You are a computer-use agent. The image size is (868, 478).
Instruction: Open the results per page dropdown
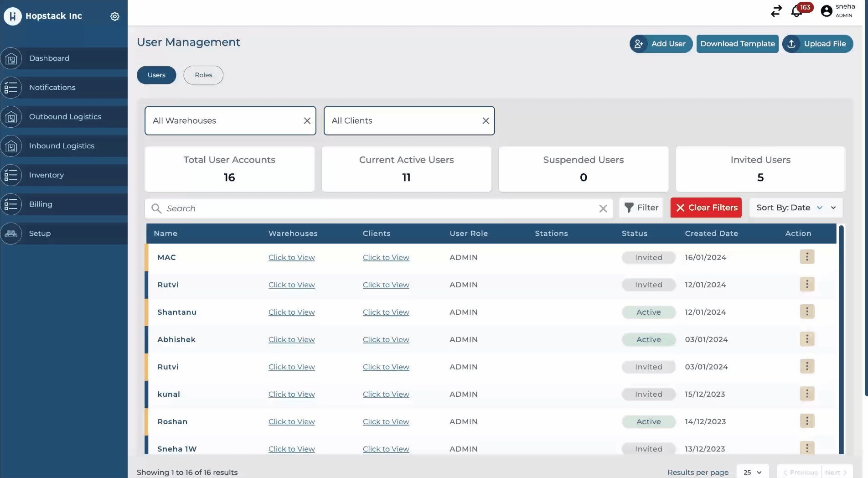pyautogui.click(x=752, y=473)
